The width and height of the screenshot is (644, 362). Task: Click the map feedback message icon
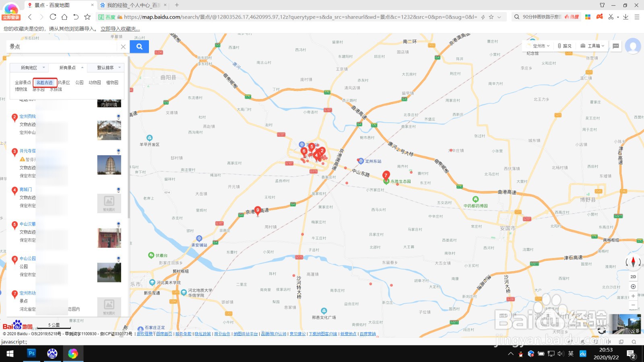[x=616, y=46]
